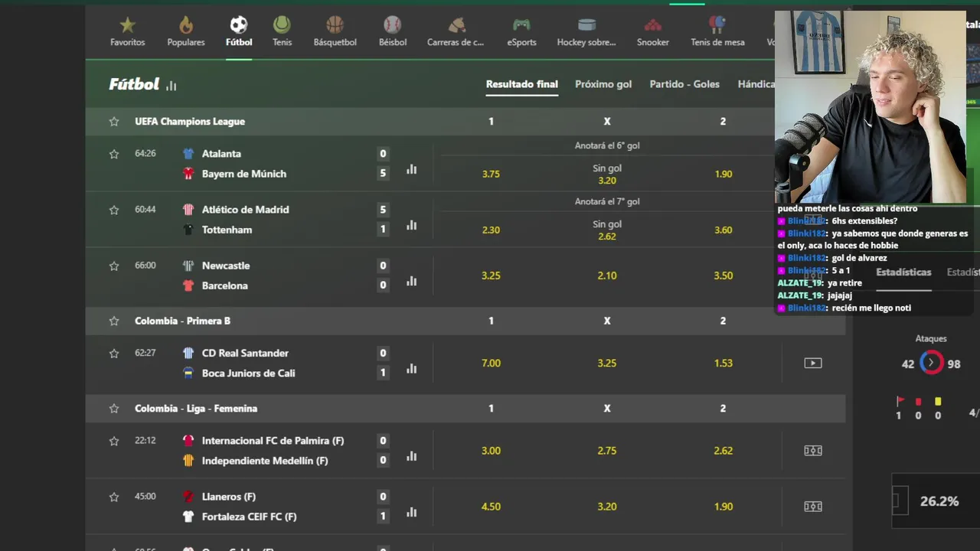Screen dimensions: 980x551
Task: Toggle favorite star for Colombia - Primera B
Action: point(114,321)
